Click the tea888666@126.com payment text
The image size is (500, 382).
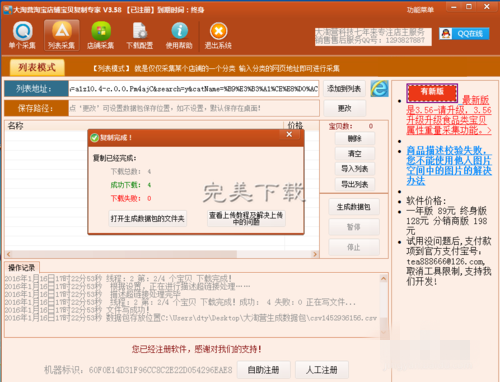click(x=446, y=261)
